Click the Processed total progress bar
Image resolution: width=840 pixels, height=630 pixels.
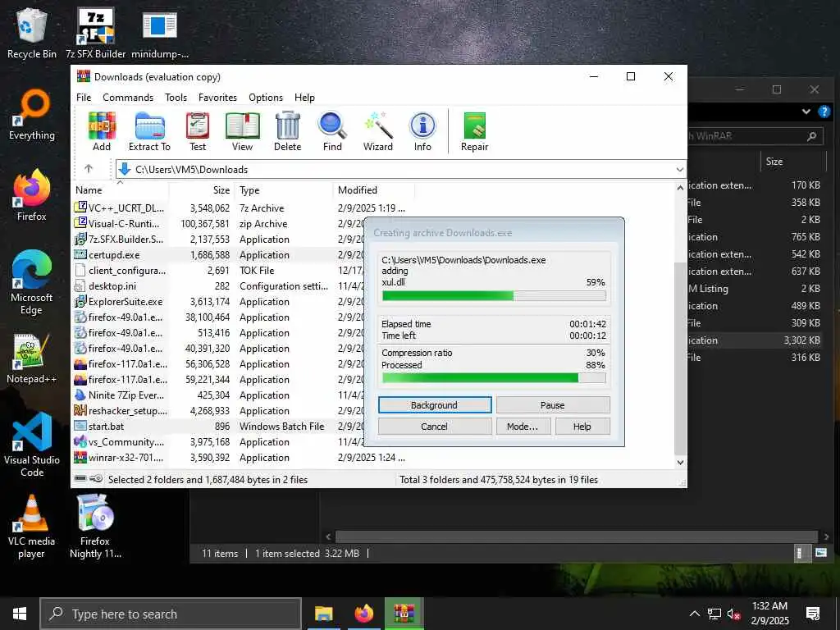(494, 377)
